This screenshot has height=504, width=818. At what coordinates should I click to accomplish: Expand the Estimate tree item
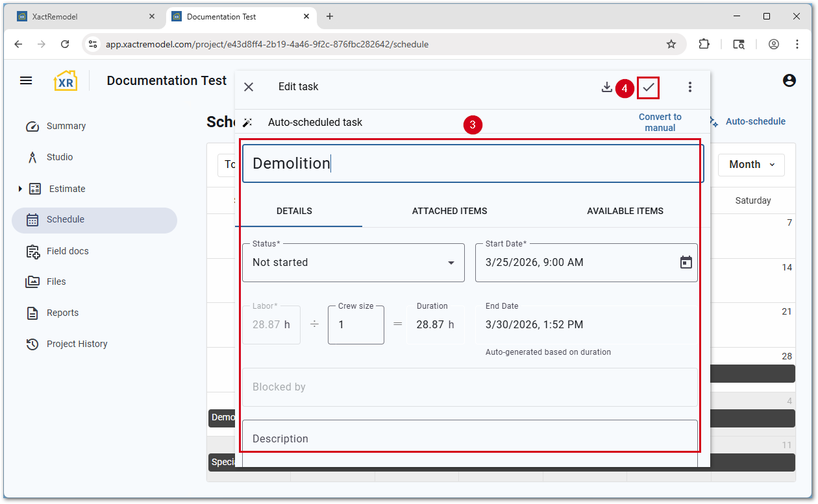20,189
